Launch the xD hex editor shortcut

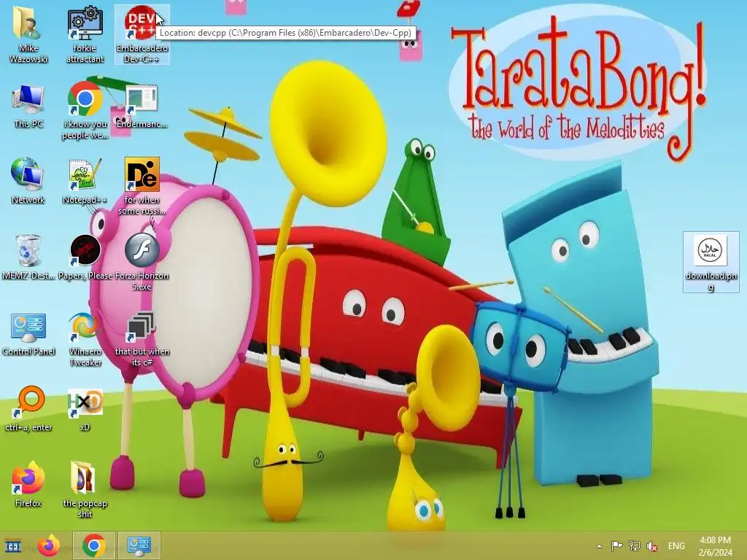coord(85,408)
